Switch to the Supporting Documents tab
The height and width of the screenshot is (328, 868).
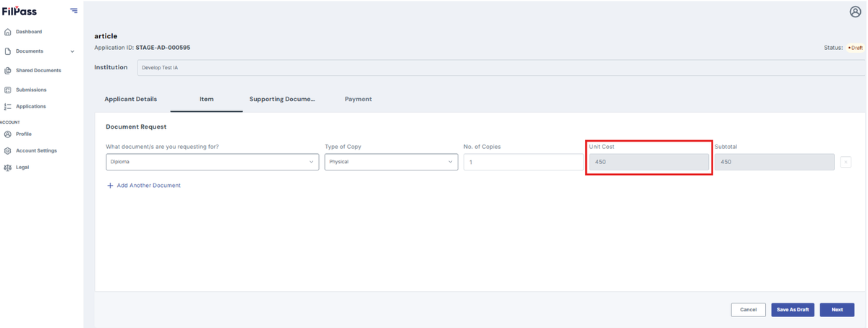coord(282,99)
